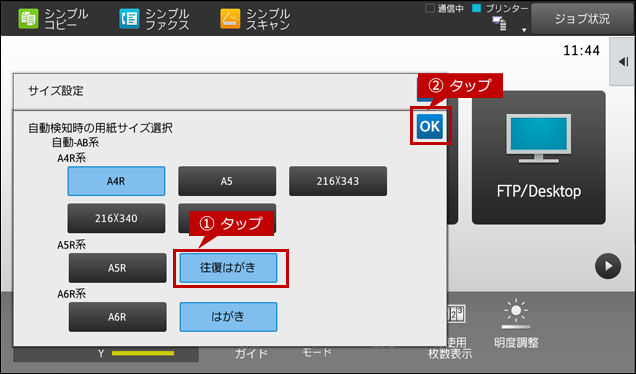Click the 自動-AB系 label
The image size is (636, 374).
tap(75, 143)
